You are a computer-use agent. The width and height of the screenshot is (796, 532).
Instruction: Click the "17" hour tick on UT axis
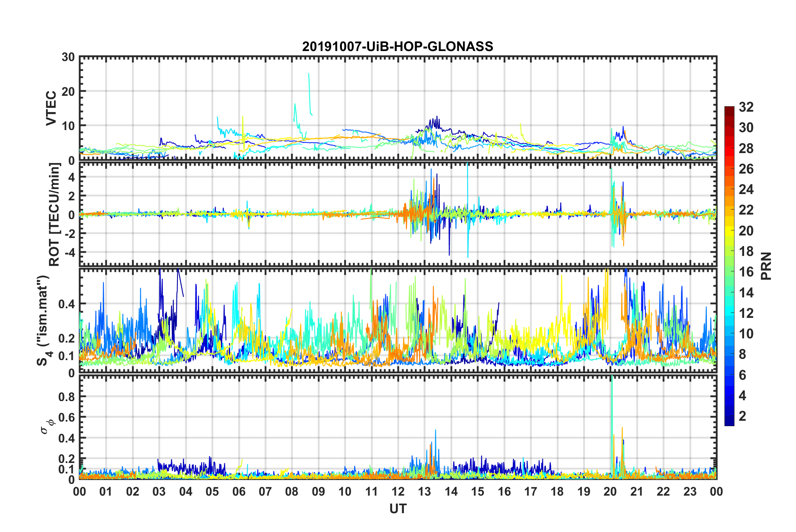531,491
